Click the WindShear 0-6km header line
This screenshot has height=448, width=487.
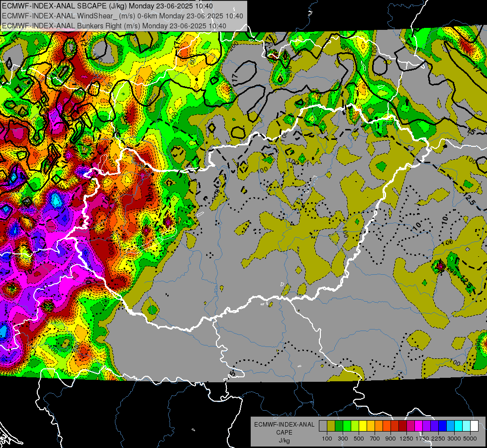(x=122, y=16)
